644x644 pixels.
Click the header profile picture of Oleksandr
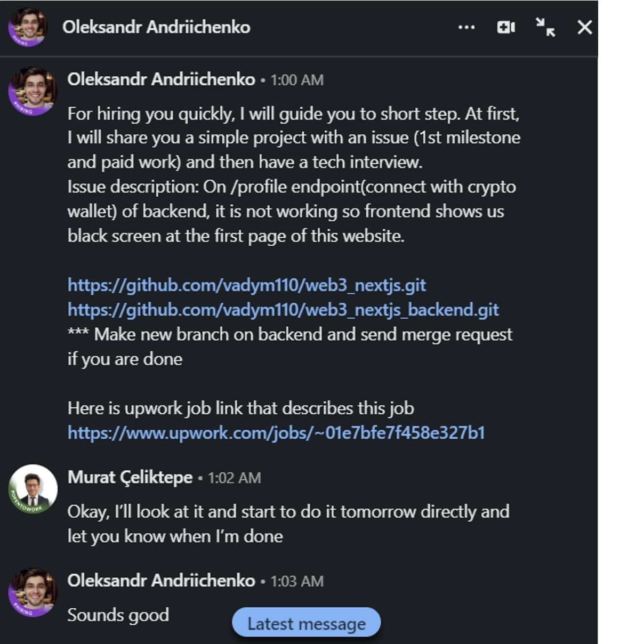click(x=28, y=27)
